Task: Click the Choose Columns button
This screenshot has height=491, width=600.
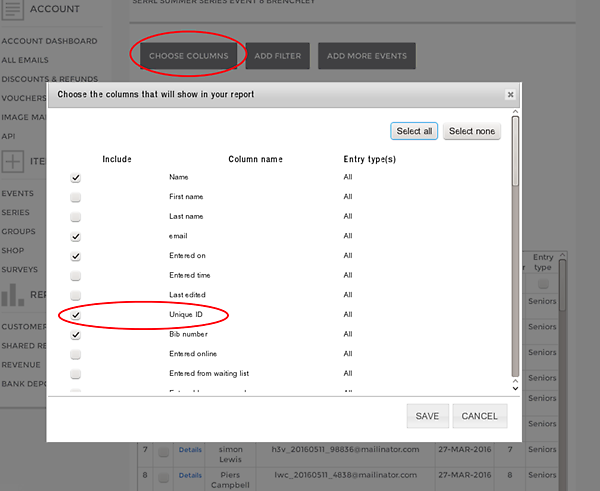Action: (x=188, y=56)
